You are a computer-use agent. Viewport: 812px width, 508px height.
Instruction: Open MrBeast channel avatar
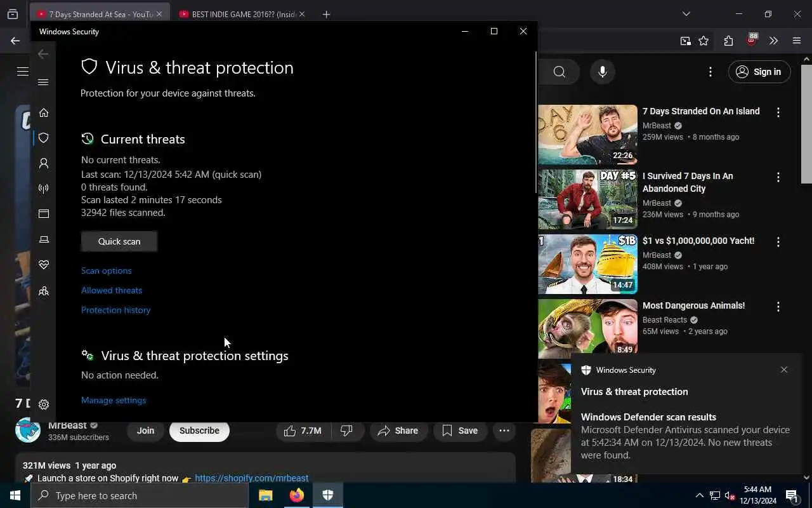28,431
